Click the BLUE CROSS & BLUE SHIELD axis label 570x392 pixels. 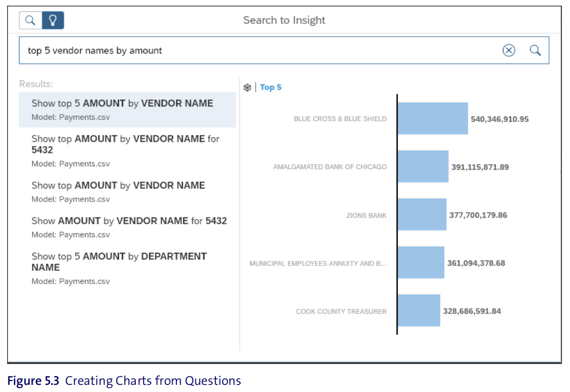pos(340,119)
